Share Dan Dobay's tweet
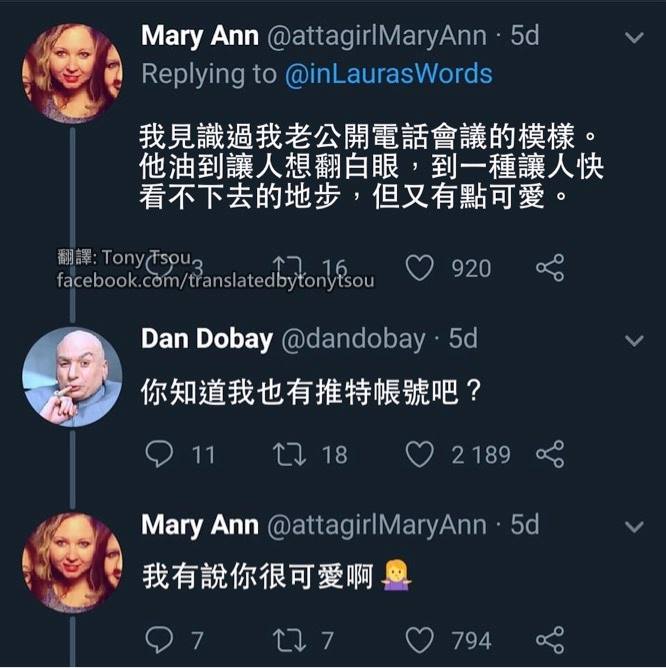The width and height of the screenshot is (666, 668). pos(550,454)
